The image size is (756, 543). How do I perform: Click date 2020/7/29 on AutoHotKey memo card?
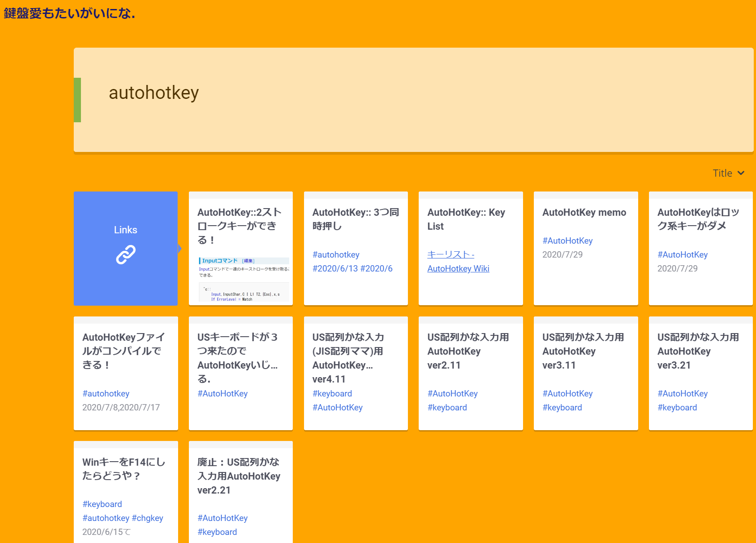coord(563,255)
